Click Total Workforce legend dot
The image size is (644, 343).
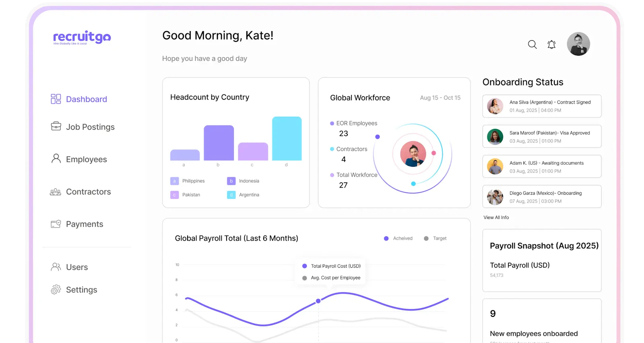click(332, 175)
